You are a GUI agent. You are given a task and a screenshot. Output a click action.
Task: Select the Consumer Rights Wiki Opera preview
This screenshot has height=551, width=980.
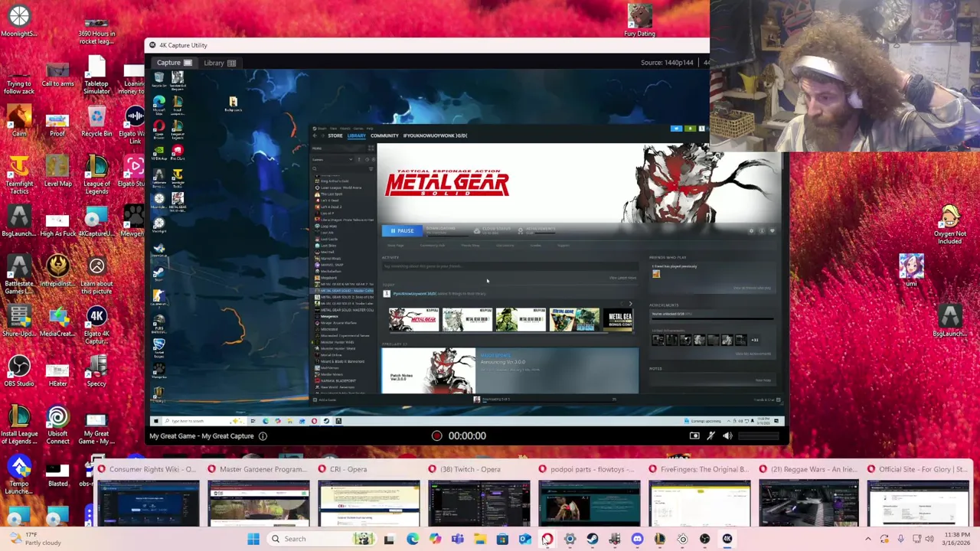[148, 495]
